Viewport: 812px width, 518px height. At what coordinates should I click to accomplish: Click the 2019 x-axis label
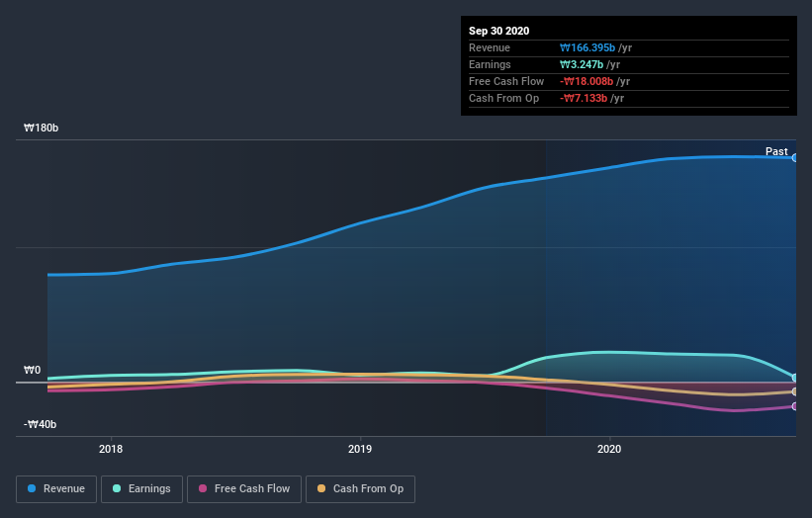(360, 449)
